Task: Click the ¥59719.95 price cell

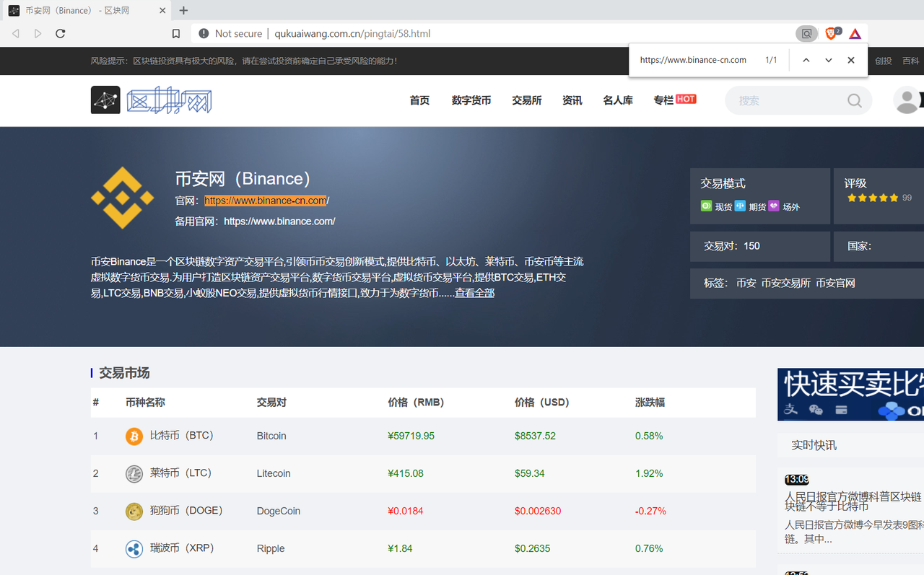Action: point(411,436)
